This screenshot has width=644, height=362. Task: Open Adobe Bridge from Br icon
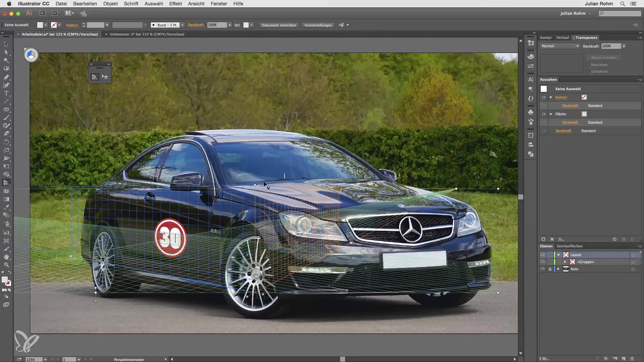(43, 13)
